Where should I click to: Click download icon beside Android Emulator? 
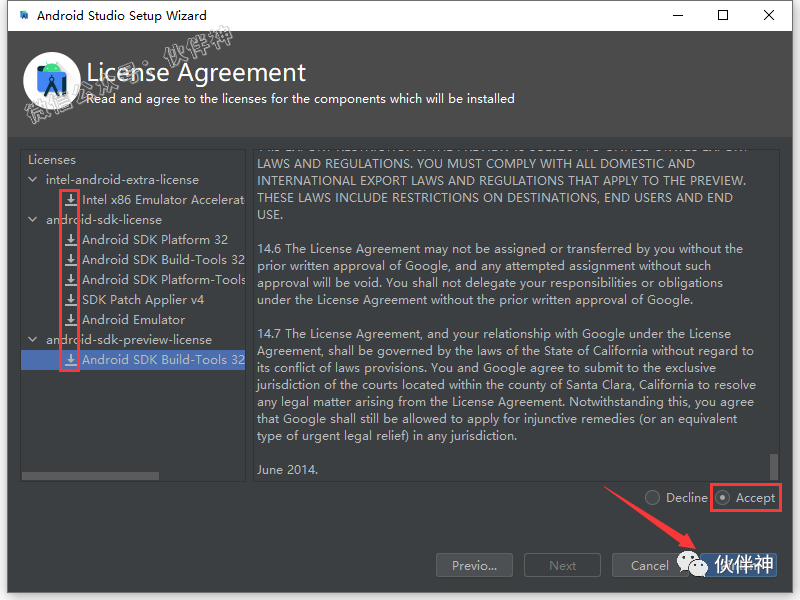coord(71,319)
